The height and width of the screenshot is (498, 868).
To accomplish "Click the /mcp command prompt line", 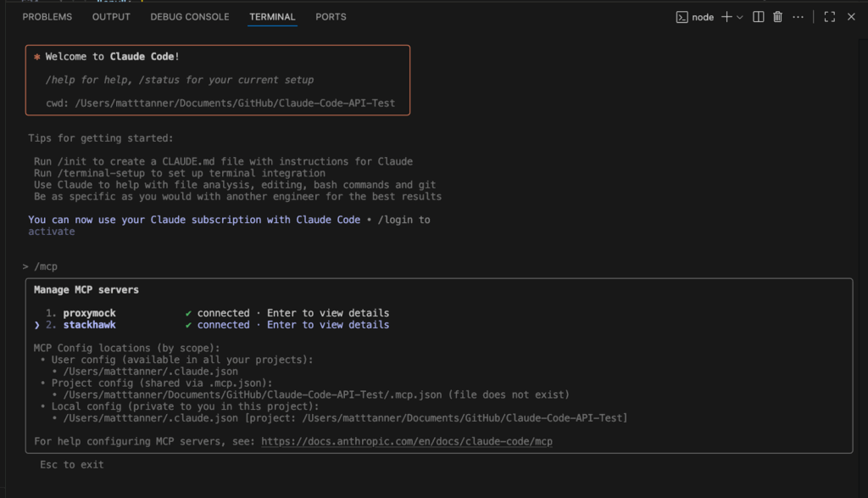I will 46,266.
